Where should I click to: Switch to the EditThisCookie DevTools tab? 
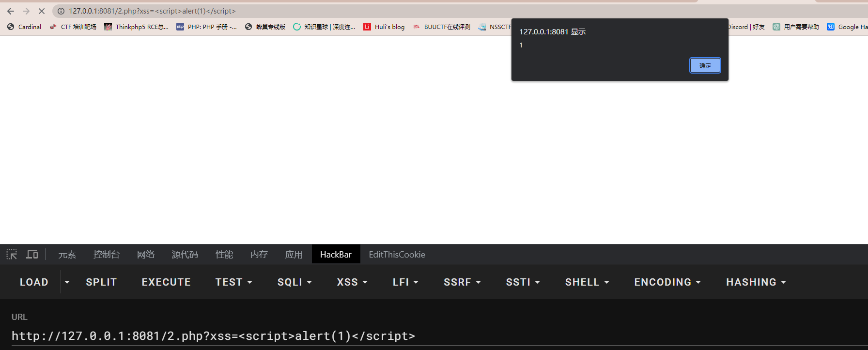point(397,254)
